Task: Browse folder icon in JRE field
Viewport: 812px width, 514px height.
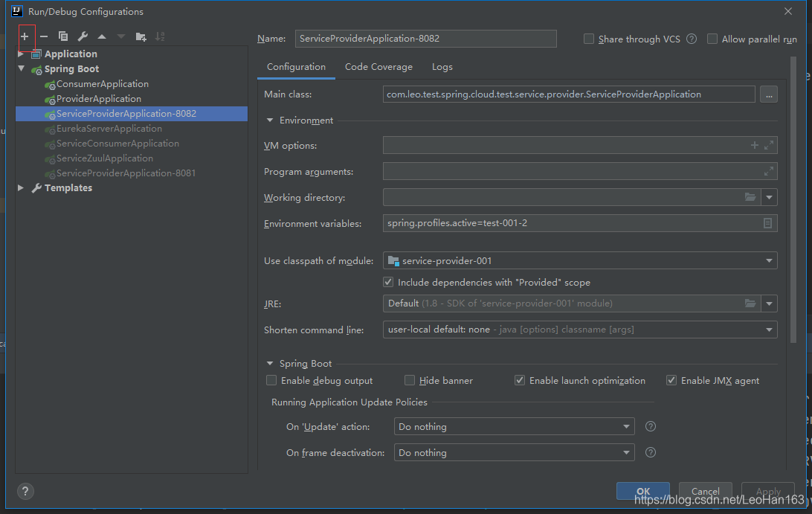Action: click(750, 303)
